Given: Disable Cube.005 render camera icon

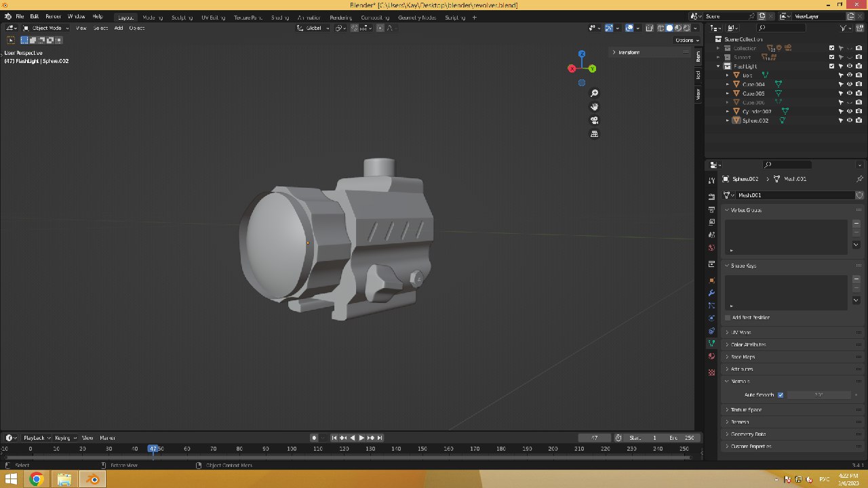Looking at the screenshot, I should (859, 94).
